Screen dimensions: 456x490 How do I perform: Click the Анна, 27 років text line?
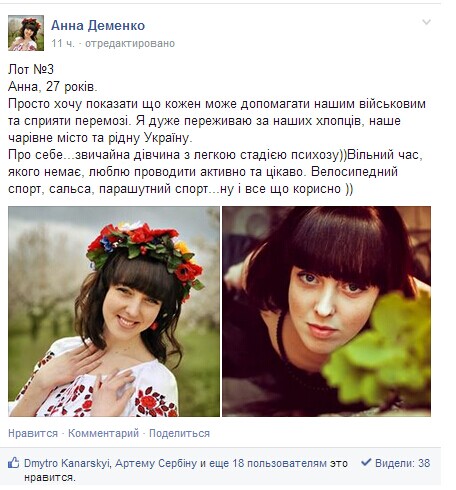click(x=53, y=87)
